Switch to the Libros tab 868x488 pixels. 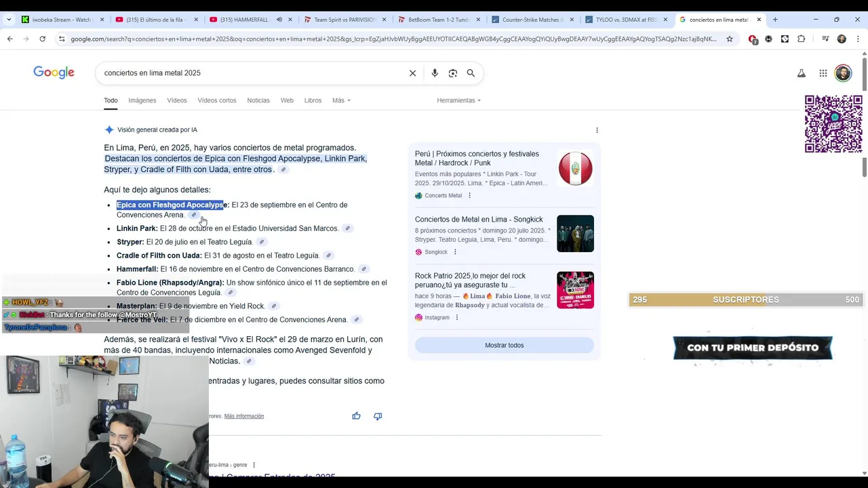coord(313,100)
